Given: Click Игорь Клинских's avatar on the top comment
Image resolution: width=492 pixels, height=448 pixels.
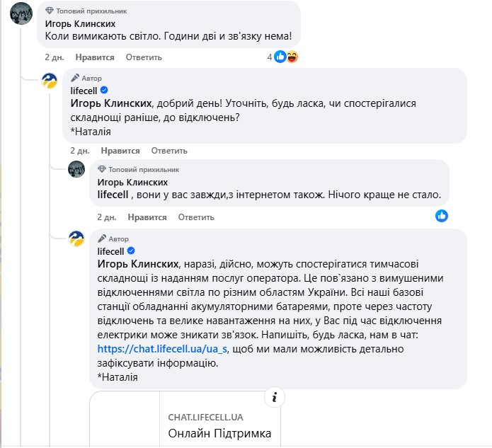Looking at the screenshot, I should [24, 16].
